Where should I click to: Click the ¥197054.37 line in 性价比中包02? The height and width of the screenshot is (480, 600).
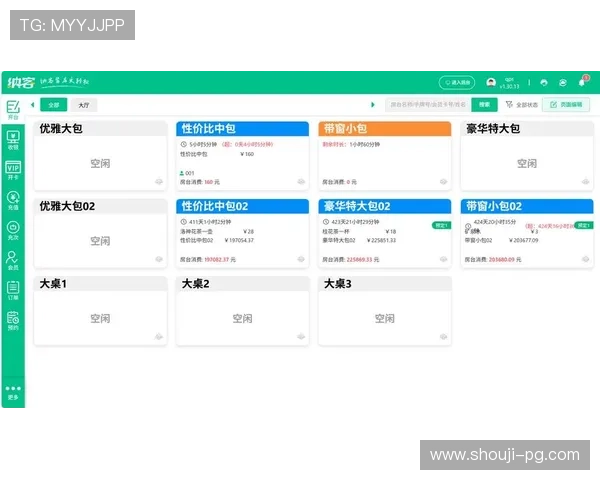point(217,240)
